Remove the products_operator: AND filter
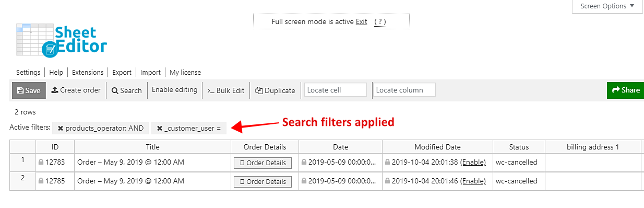The height and width of the screenshot is (208, 644). point(61,128)
